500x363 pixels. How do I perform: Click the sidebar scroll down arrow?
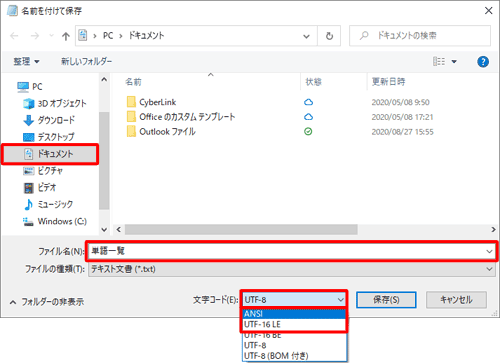coord(104,230)
